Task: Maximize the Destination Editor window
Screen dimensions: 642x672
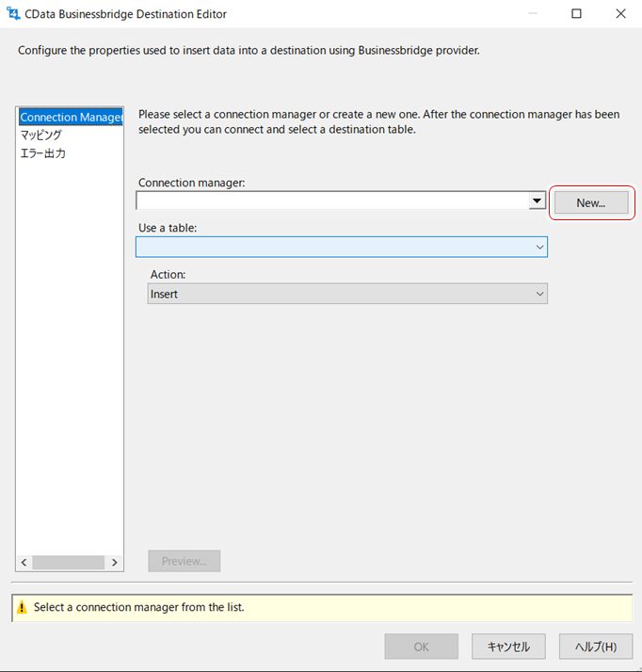Action: 576,14
